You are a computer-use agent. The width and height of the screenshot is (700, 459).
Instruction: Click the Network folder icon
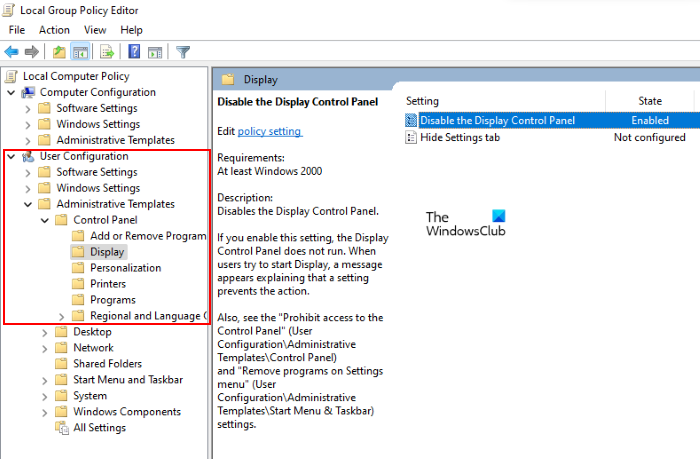point(61,347)
